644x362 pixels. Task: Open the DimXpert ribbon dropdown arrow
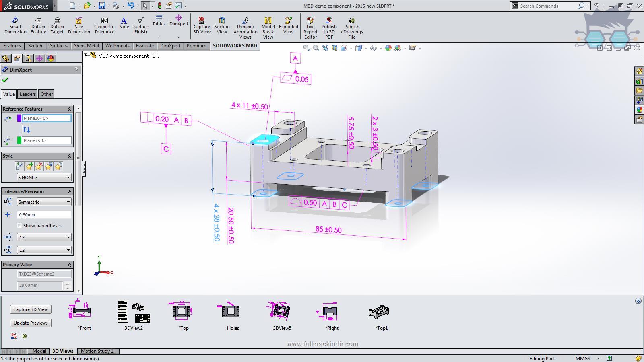(x=178, y=37)
